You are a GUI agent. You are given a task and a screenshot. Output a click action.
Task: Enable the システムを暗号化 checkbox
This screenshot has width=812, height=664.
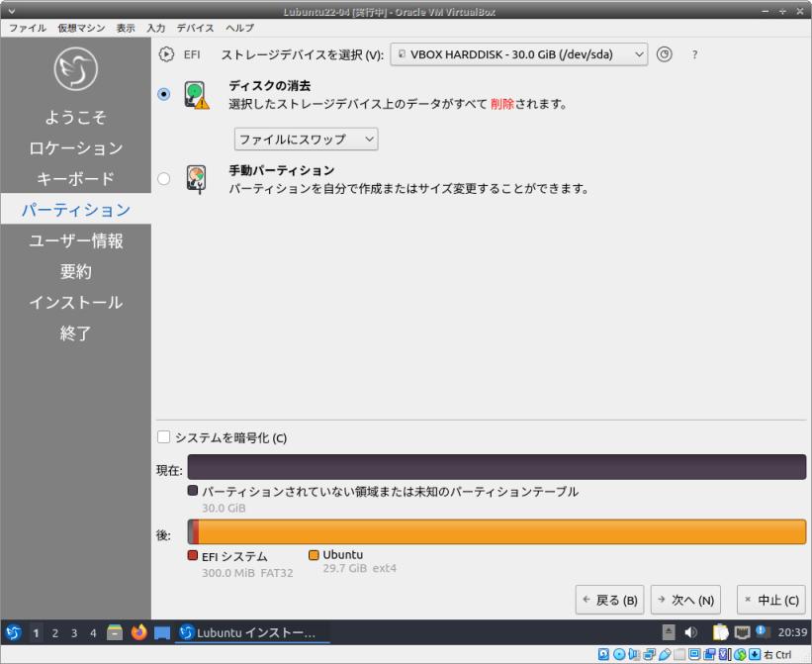click(163, 437)
